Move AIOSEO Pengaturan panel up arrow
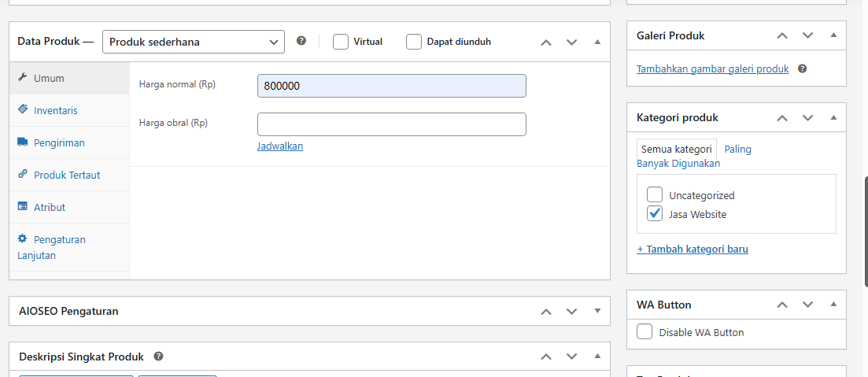Screen dimensions: 868x377 tap(546, 311)
